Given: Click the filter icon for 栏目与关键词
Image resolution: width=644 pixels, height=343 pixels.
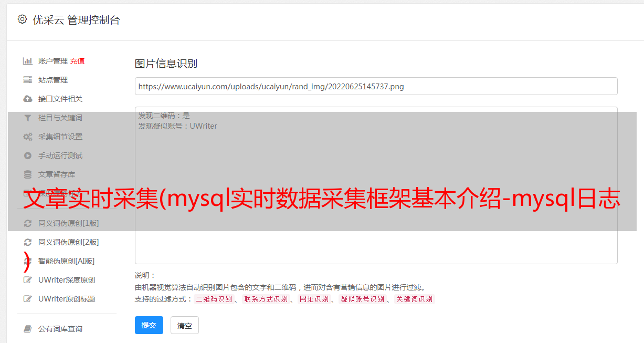Looking at the screenshot, I should coord(28,118).
